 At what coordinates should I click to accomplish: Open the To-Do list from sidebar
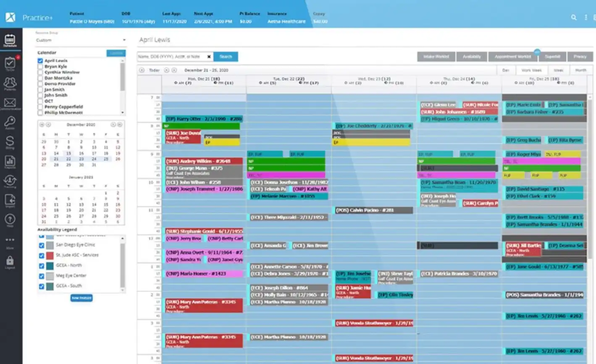(10, 62)
